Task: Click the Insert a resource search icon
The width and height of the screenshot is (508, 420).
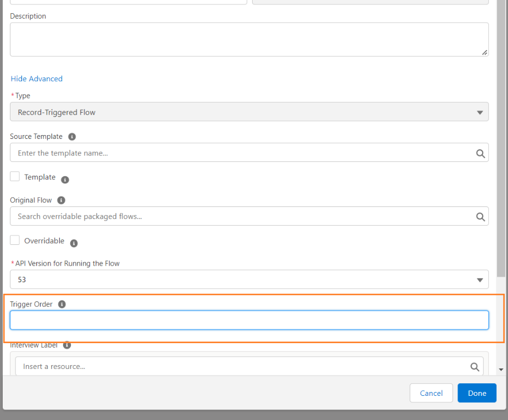Action: [474, 367]
